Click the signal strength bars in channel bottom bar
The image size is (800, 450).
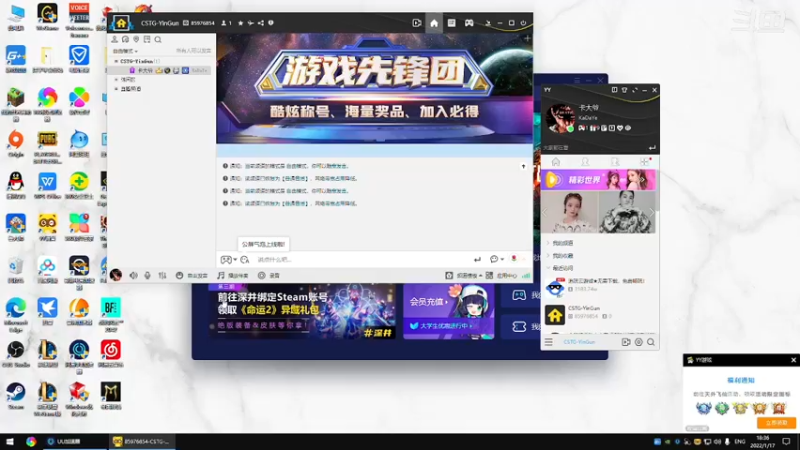pos(526,276)
